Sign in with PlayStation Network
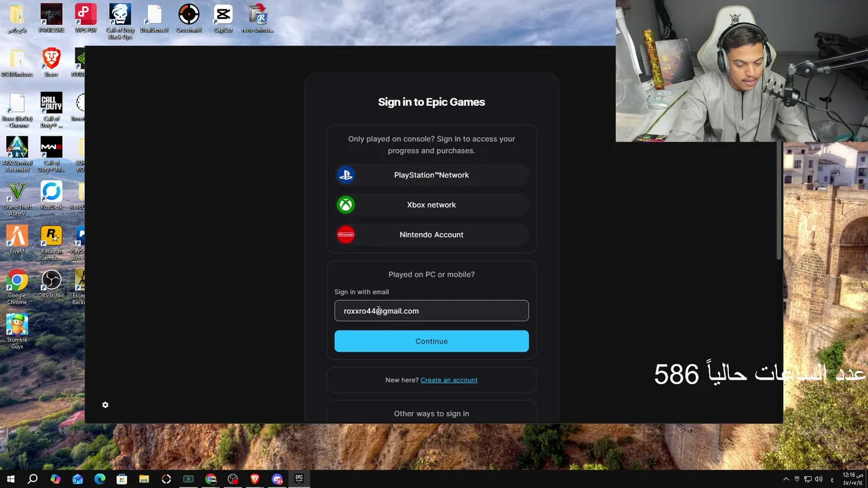Image resolution: width=868 pixels, height=488 pixels. coord(431,175)
